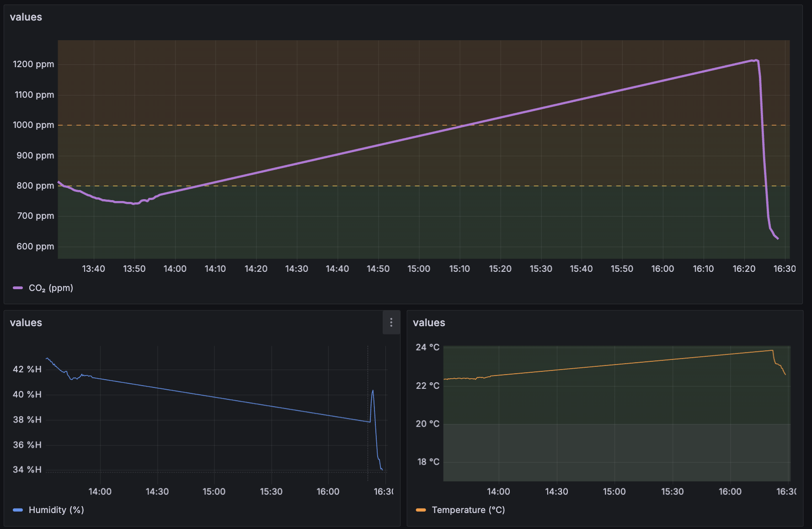Click the '22 °C' temperature axis label
Image resolution: width=812 pixels, height=529 pixels.
click(x=427, y=386)
